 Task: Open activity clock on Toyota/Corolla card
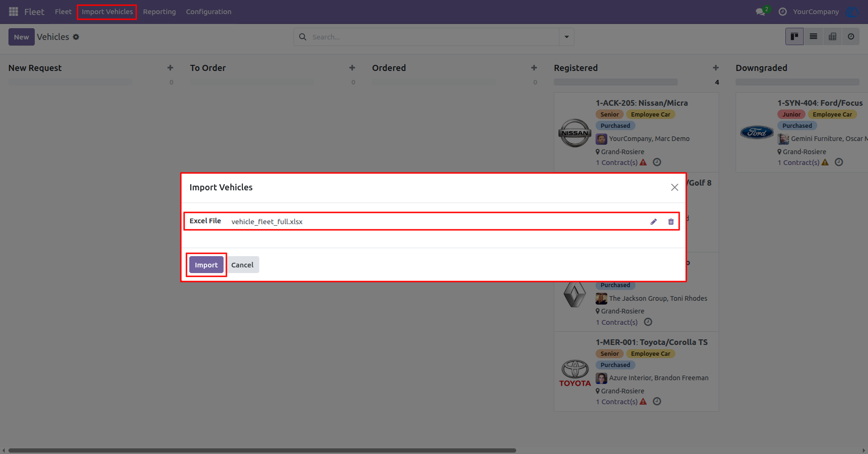pyautogui.click(x=657, y=401)
